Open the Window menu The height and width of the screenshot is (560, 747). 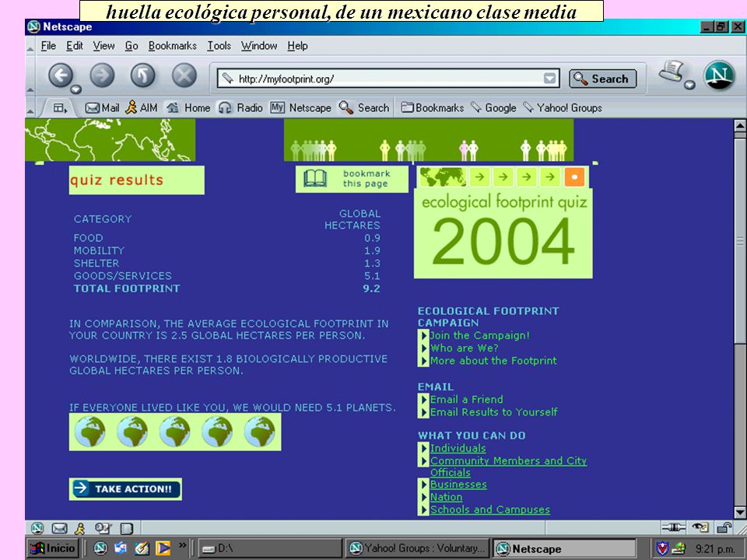(x=259, y=46)
